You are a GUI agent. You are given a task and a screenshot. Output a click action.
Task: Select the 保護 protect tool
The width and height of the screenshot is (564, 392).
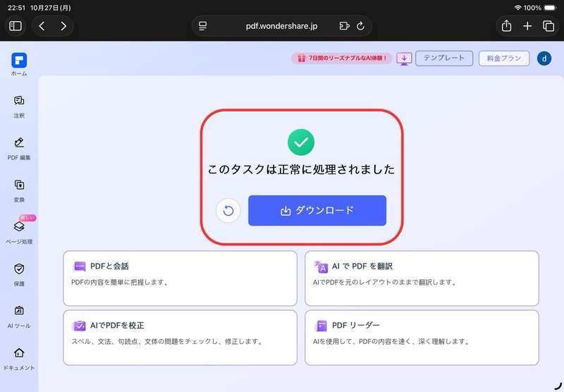point(19,275)
